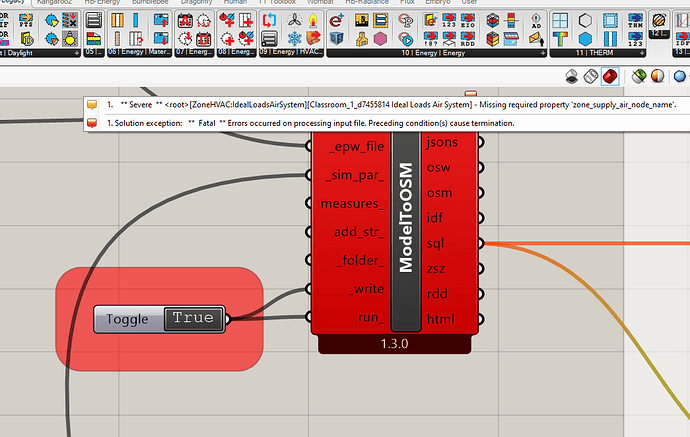Viewport: 690px width, 437px height.
Task: Open the 09 | Energy | HVAC panel list
Action: (x=291, y=52)
